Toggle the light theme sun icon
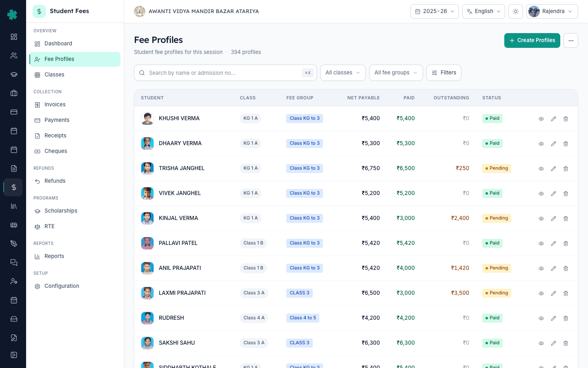The width and height of the screenshot is (588, 368). [516, 11]
